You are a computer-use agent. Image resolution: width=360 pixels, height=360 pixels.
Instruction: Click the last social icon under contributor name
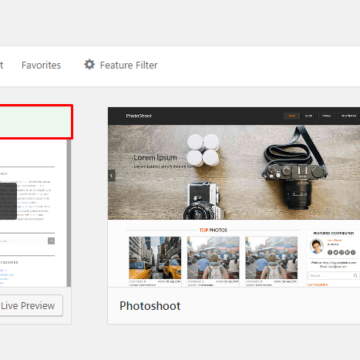[353, 253]
